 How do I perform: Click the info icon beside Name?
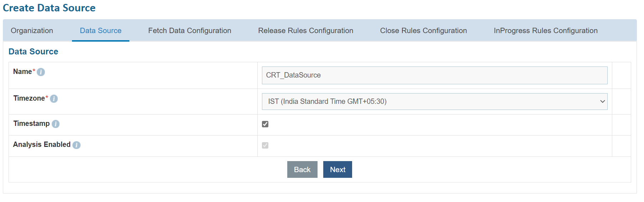tap(41, 72)
